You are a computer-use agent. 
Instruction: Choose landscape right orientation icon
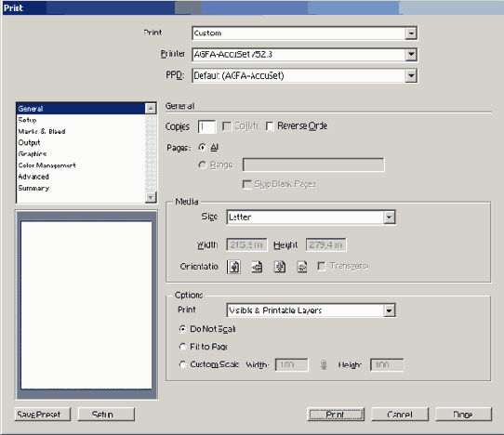pos(302,267)
